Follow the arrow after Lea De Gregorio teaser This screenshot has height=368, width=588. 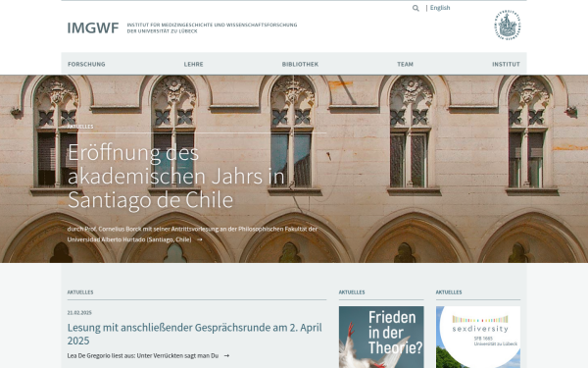[x=226, y=355]
